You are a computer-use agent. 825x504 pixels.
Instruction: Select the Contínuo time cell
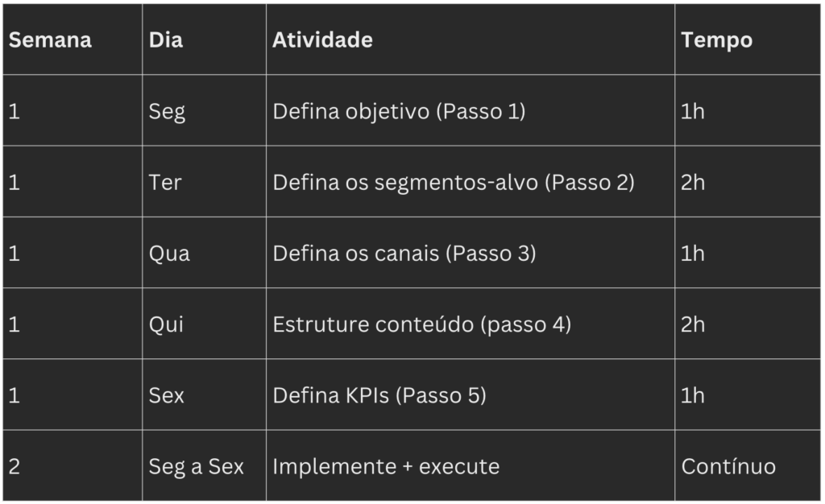728,466
